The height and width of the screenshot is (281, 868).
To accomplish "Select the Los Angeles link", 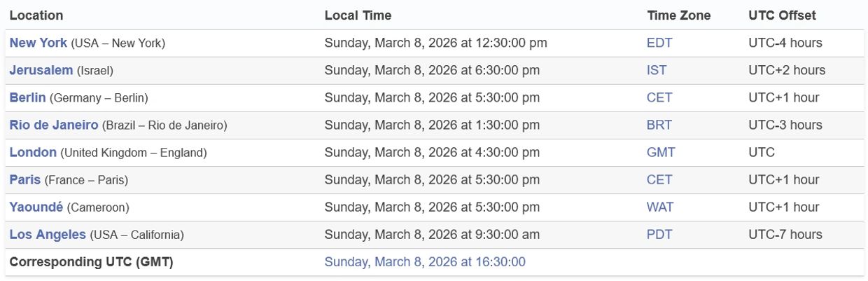I will click(x=48, y=234).
